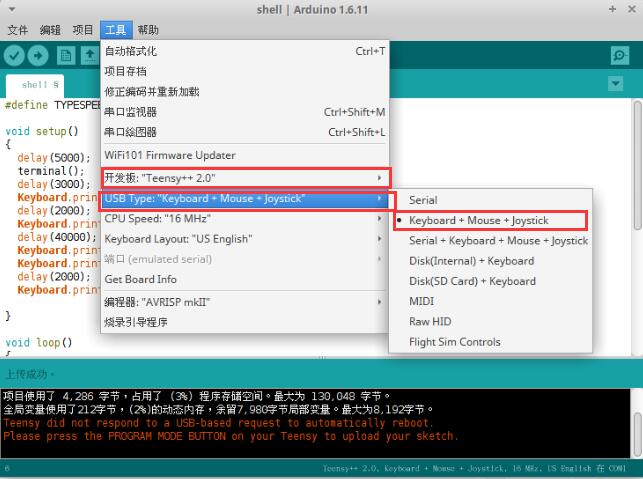Image resolution: width=643 pixels, height=479 pixels.
Task: Switch to the shell sketch tab
Action: click(40, 85)
